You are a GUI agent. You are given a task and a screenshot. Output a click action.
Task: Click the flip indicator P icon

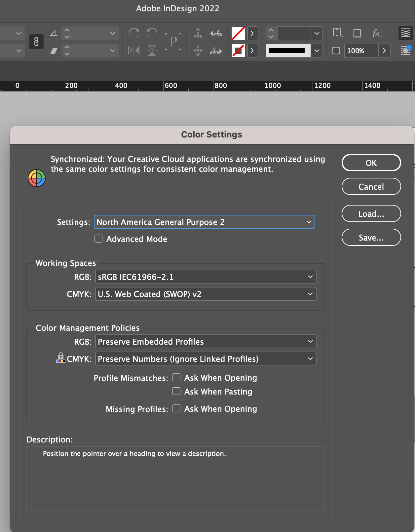pyautogui.click(x=173, y=42)
